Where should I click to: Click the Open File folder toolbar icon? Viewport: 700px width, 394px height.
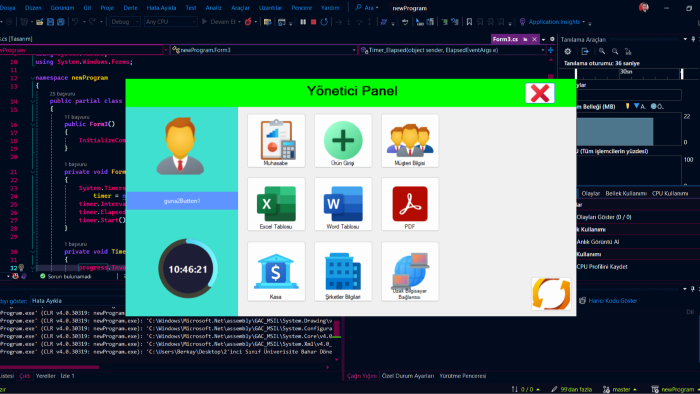point(39,21)
